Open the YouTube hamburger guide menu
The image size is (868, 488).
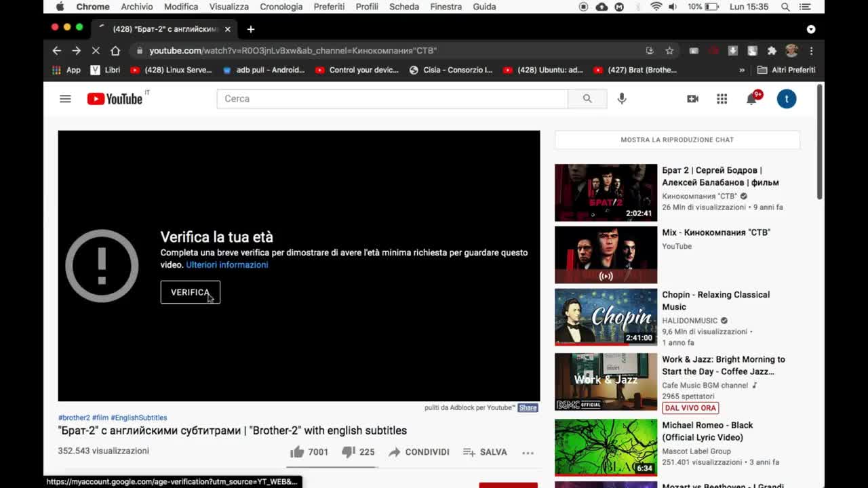click(65, 99)
